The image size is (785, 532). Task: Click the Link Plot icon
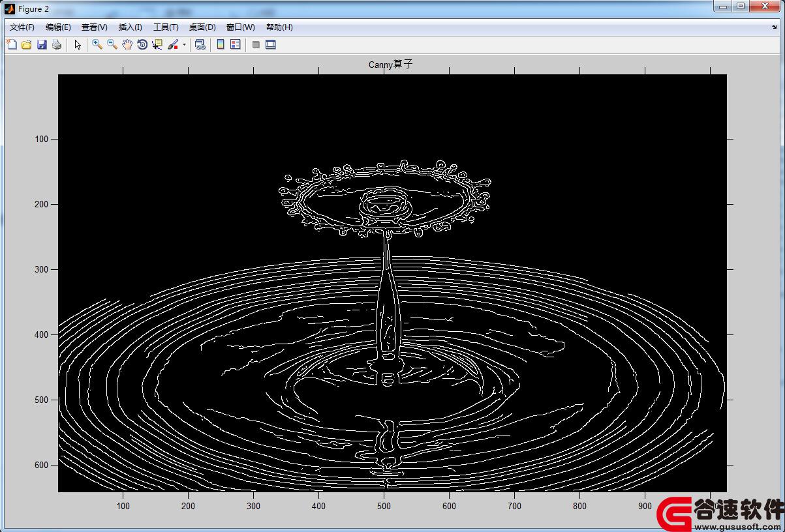(200, 44)
